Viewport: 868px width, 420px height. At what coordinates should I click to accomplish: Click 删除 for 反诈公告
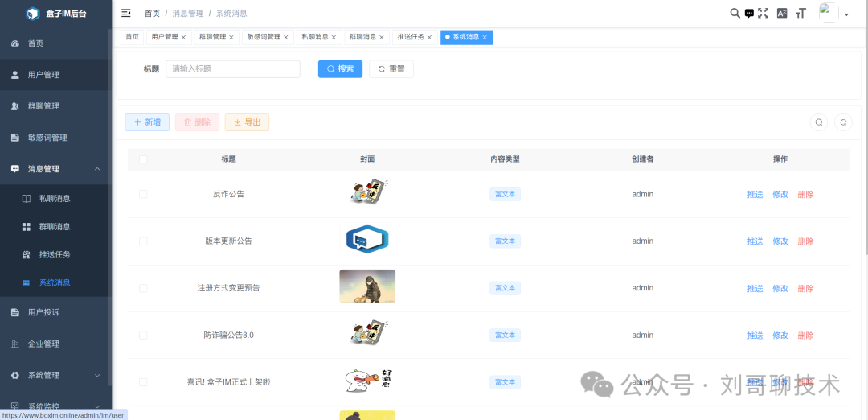click(x=805, y=195)
